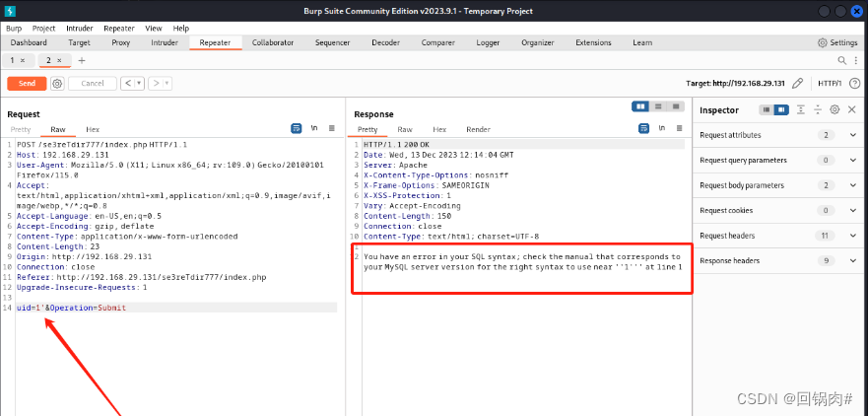The image size is (868, 416).
Task: Show Request in Hex view
Action: click(93, 129)
